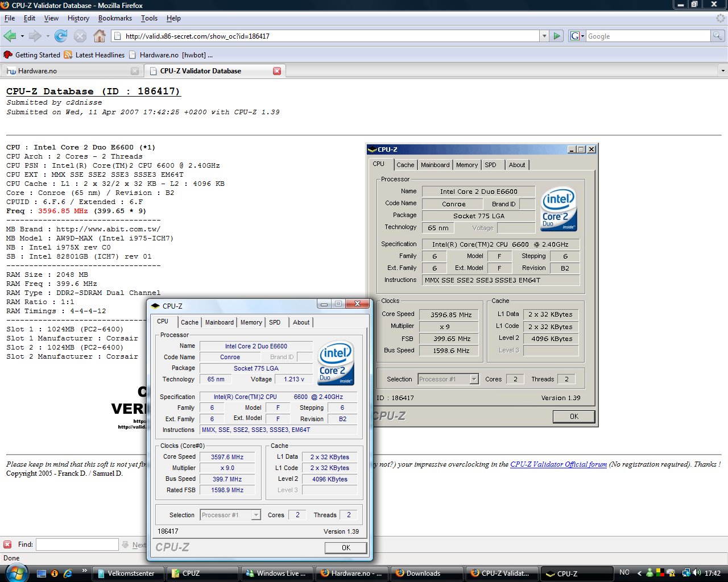Click the Google search box
Viewport: 728px width, 582px height.
pos(648,36)
